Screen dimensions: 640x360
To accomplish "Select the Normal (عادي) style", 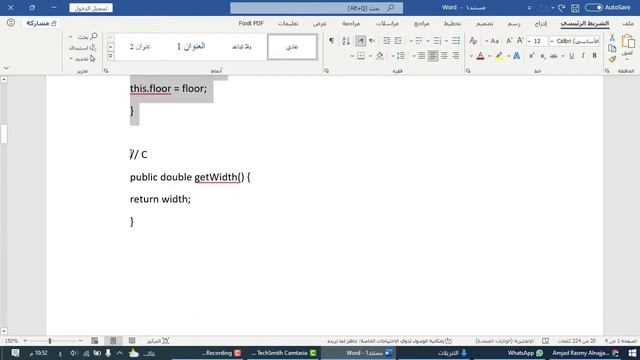I will click(x=292, y=47).
